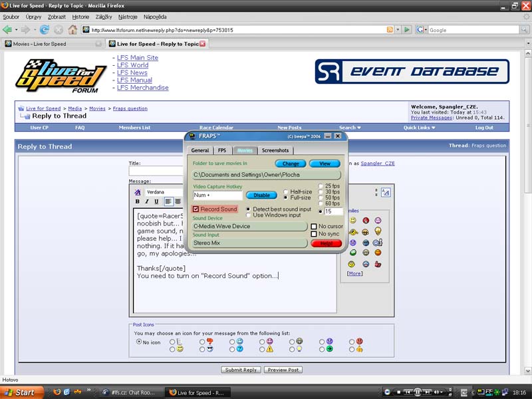The width and height of the screenshot is (532, 399).
Task: Click the custom fps value field
Action: (x=334, y=211)
